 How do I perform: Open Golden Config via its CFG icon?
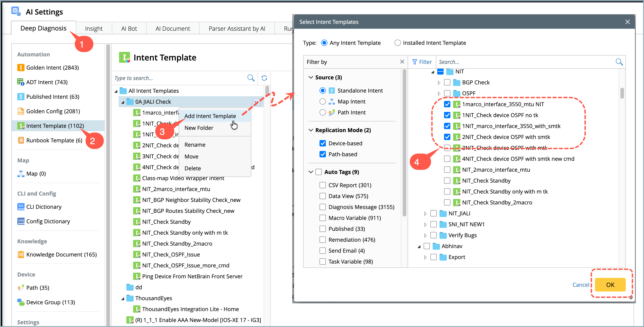point(20,111)
